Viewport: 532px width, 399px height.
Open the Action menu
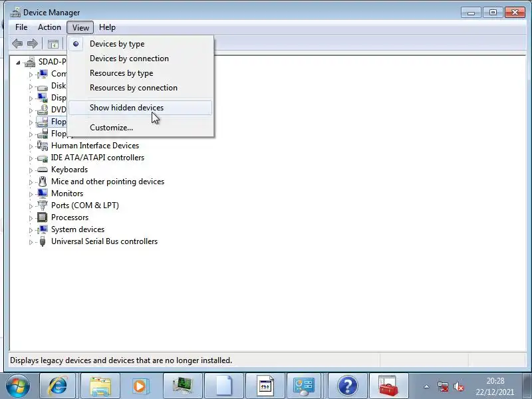click(x=49, y=27)
